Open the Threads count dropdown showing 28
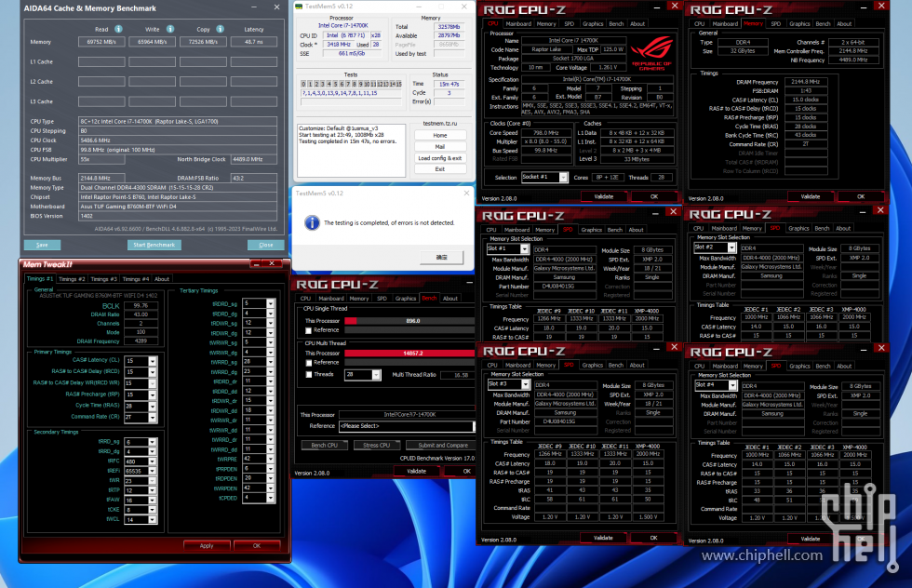This screenshot has width=912, height=588. (x=376, y=375)
